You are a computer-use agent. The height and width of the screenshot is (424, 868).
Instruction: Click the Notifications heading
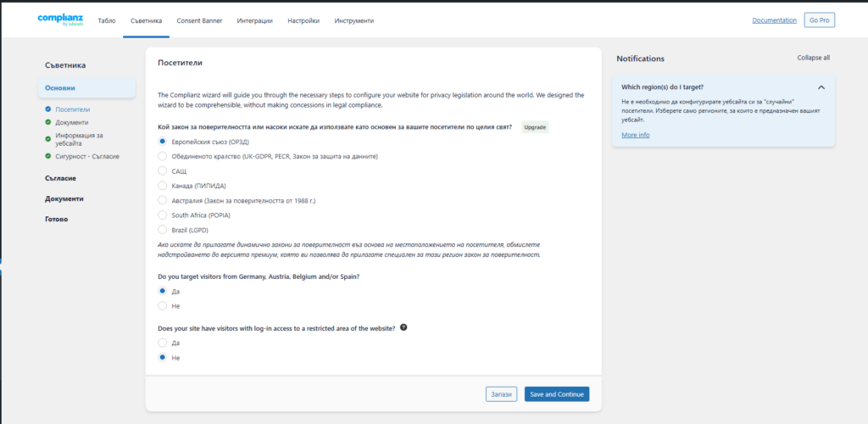pyautogui.click(x=641, y=59)
